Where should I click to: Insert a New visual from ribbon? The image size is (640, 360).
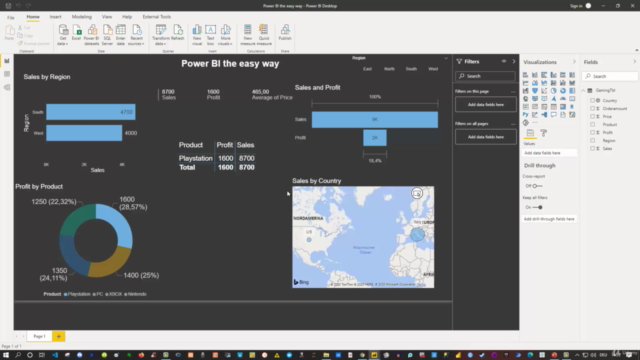(x=197, y=34)
